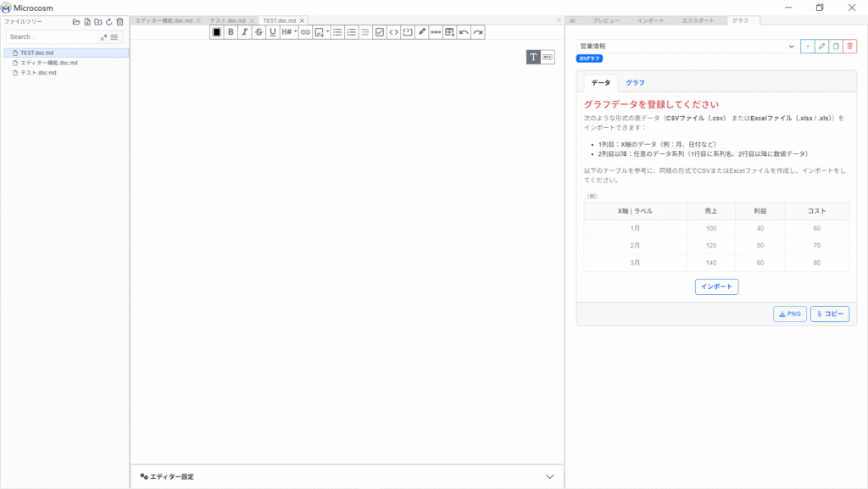
Task: Open the heading level dropdown
Action: tap(288, 32)
